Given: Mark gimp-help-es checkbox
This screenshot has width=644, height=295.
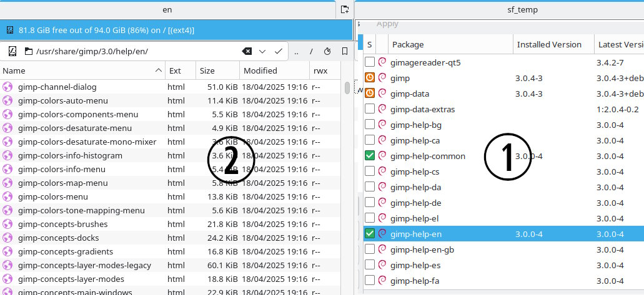Looking at the screenshot, I should (x=370, y=265).
